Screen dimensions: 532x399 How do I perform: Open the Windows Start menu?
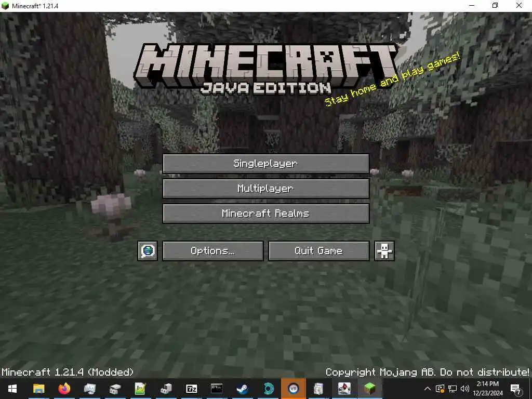(12, 389)
